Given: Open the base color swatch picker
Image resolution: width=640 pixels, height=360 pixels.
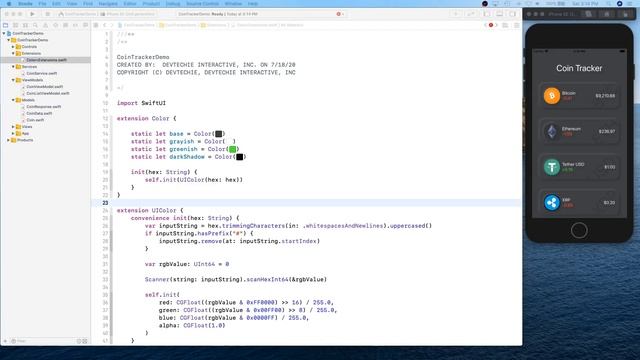Looking at the screenshot, I should (219, 134).
